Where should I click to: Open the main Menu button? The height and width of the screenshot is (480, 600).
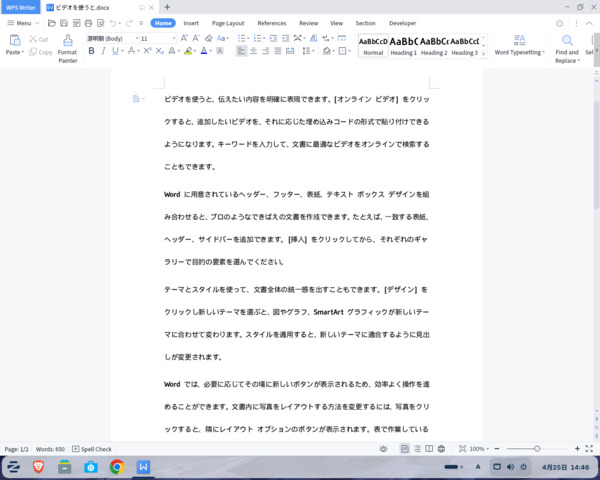point(23,23)
